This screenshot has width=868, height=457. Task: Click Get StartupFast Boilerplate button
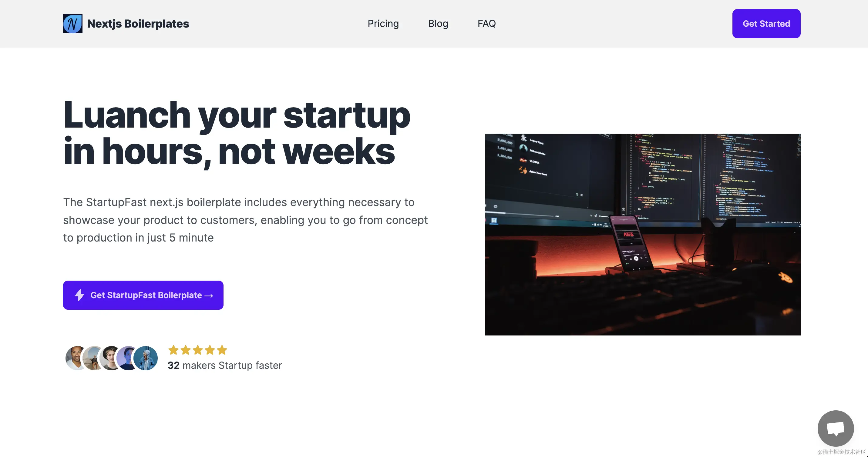143,295
